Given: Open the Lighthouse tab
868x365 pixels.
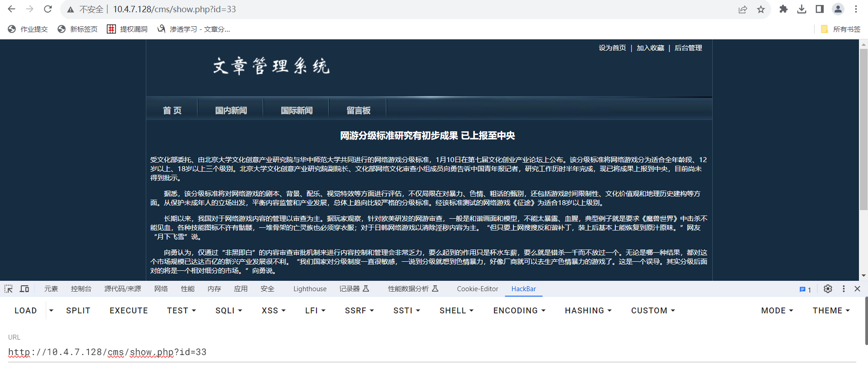Looking at the screenshot, I should 310,289.
